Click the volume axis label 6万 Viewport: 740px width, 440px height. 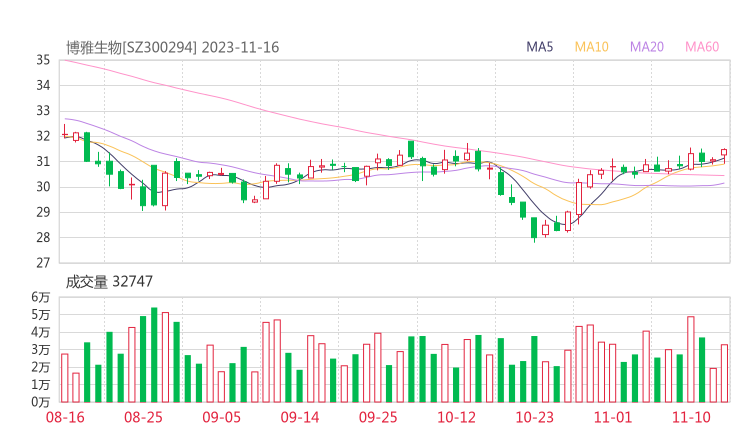point(41,297)
